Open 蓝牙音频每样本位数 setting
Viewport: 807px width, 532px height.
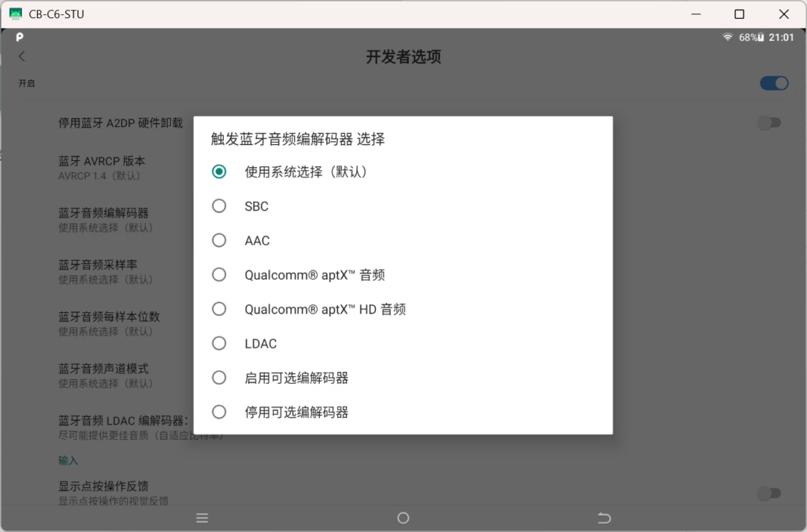coord(109,324)
